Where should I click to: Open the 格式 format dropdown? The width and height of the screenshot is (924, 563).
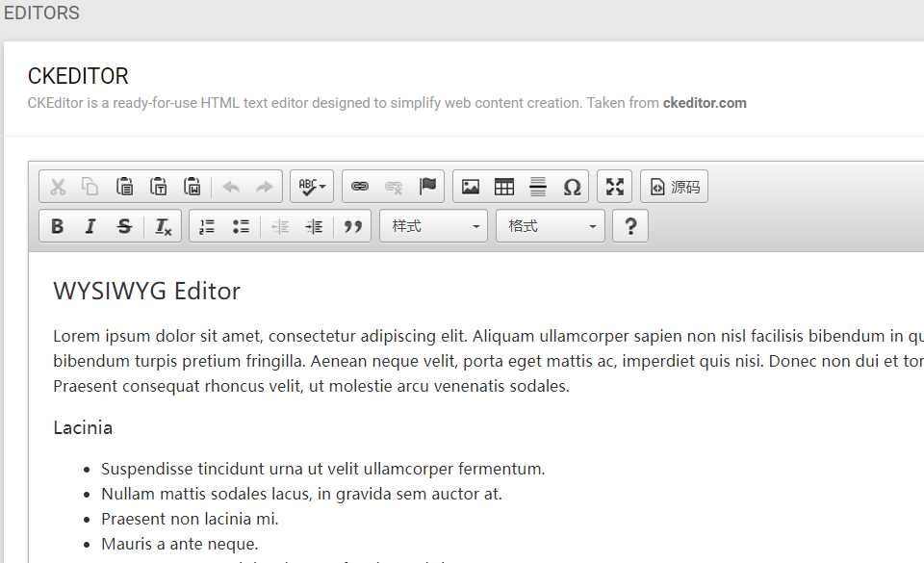(551, 226)
